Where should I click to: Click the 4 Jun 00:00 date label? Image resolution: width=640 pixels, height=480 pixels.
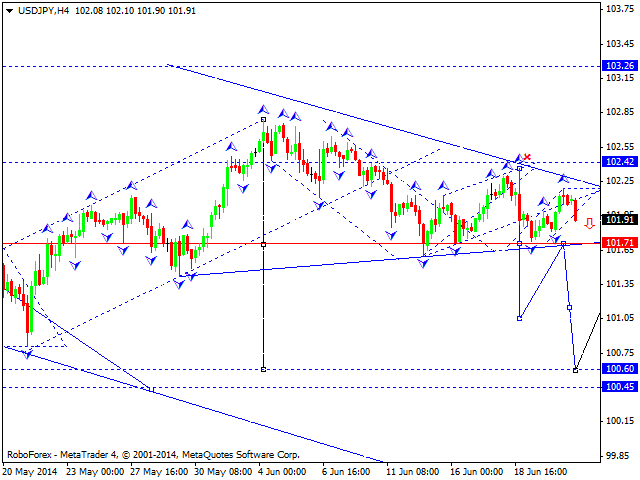282,472
